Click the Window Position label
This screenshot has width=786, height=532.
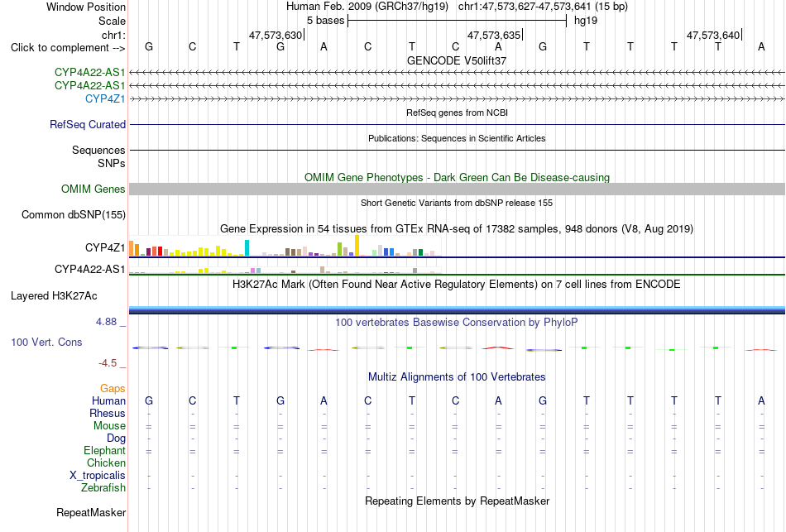pos(86,7)
